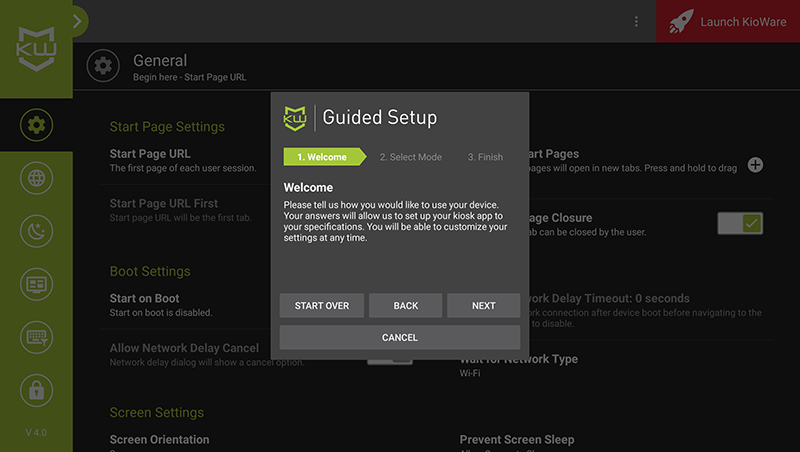
Task: Open the Prevent Screen Sleep setting
Action: click(517, 439)
